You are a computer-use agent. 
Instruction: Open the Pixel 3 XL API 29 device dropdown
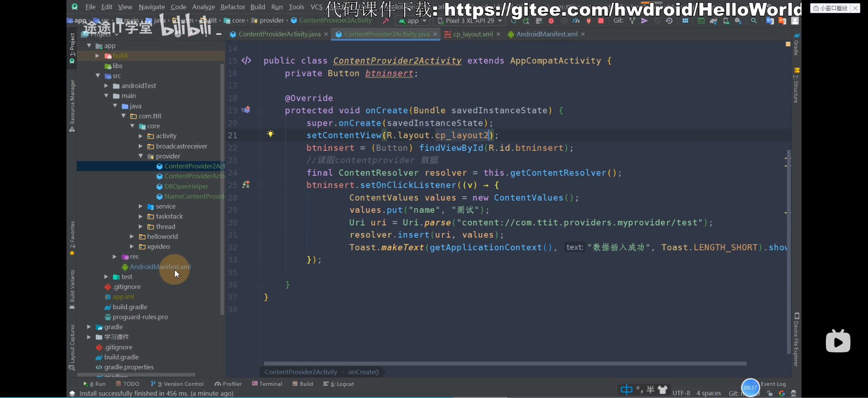pyautogui.click(x=470, y=21)
